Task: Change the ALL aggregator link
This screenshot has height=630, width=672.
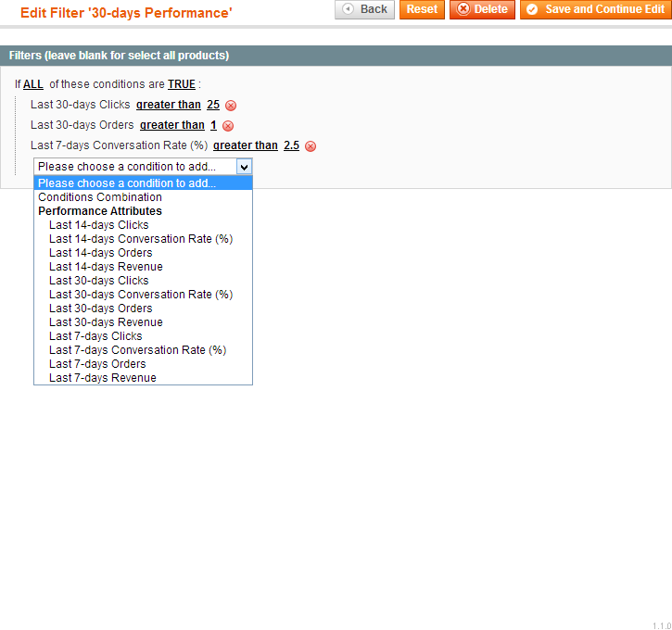Action: (33, 84)
